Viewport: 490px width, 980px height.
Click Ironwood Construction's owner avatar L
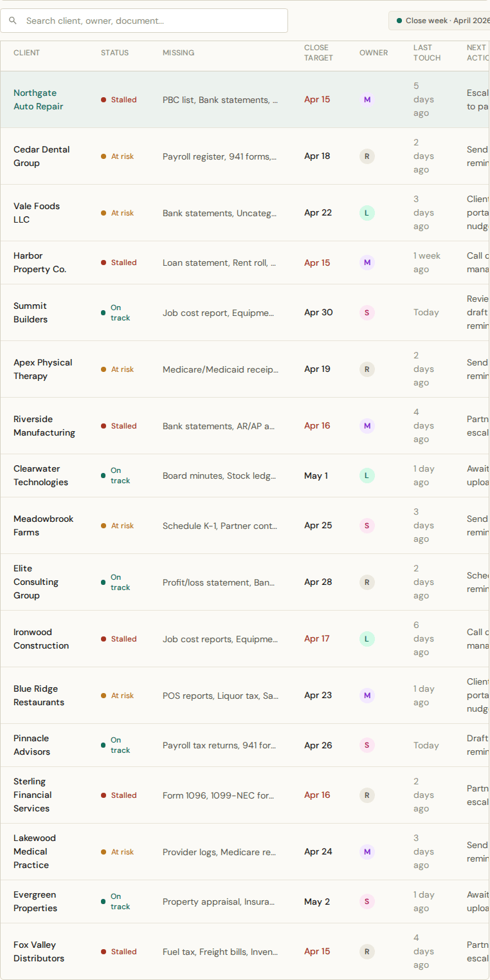[367, 639]
